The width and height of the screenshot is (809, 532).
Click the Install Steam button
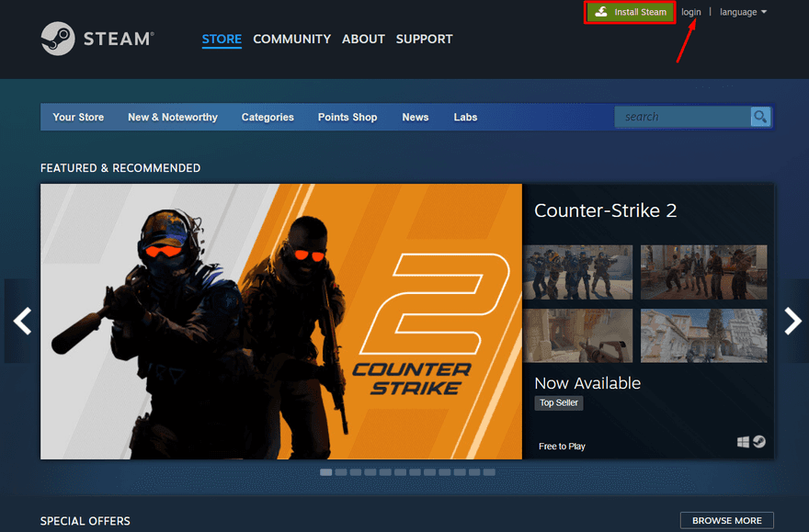(630, 12)
